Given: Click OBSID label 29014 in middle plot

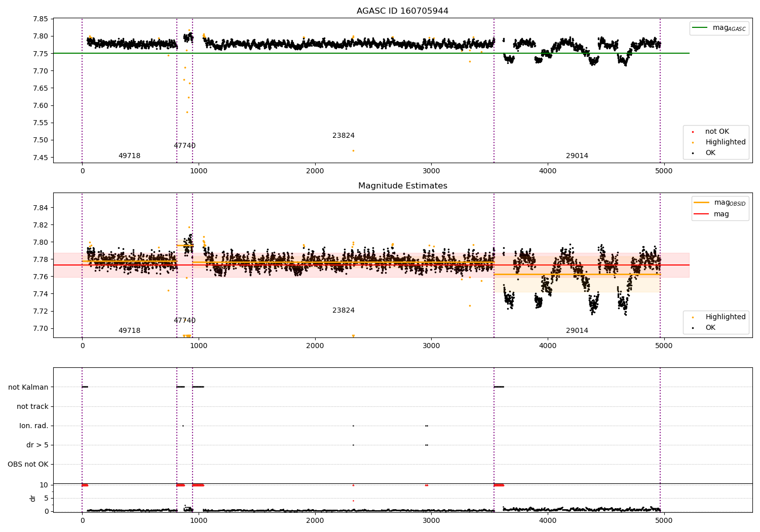Looking at the screenshot, I should (577, 331).
